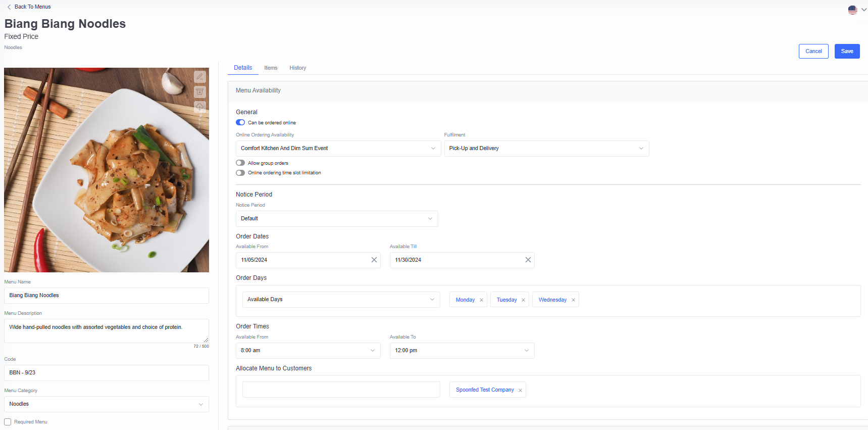This screenshot has height=430, width=868.
Task: Remove the Tuesday tag from order days
Action: point(523,300)
